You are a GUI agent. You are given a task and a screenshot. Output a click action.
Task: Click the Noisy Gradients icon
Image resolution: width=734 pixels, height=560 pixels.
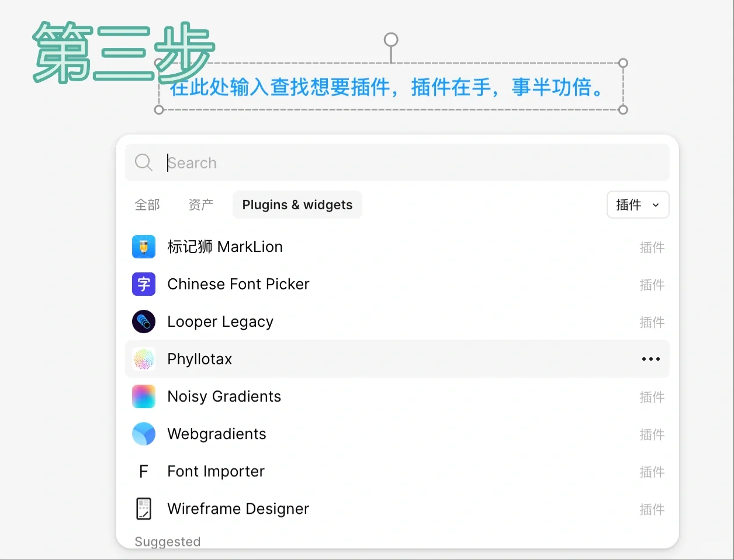coord(144,396)
